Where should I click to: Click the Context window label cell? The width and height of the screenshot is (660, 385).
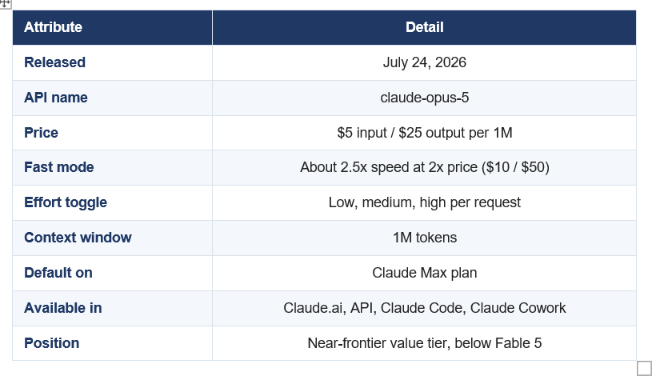coord(112,238)
